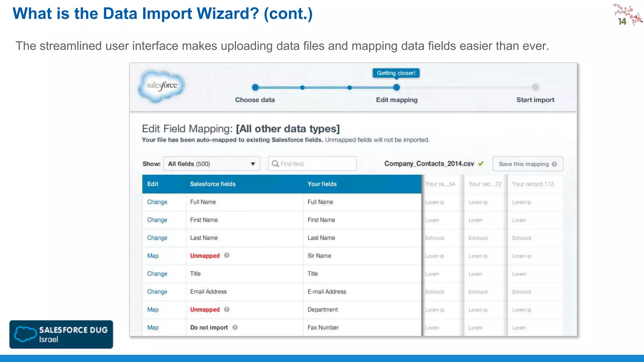Viewport: 644px width, 362px height.
Task: Click the Getting closer! tooltip bubble
Action: click(x=396, y=73)
